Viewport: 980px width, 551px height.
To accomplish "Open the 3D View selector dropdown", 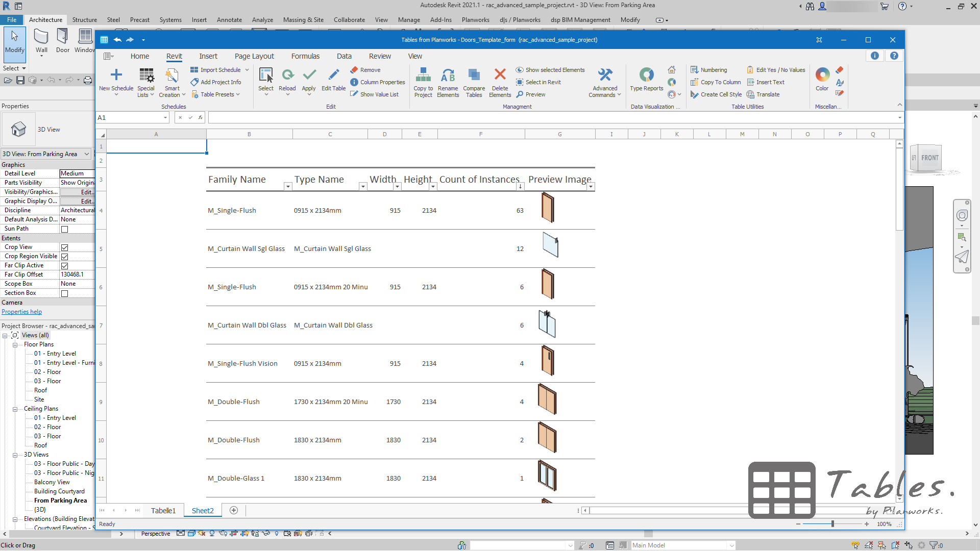I will click(x=88, y=154).
